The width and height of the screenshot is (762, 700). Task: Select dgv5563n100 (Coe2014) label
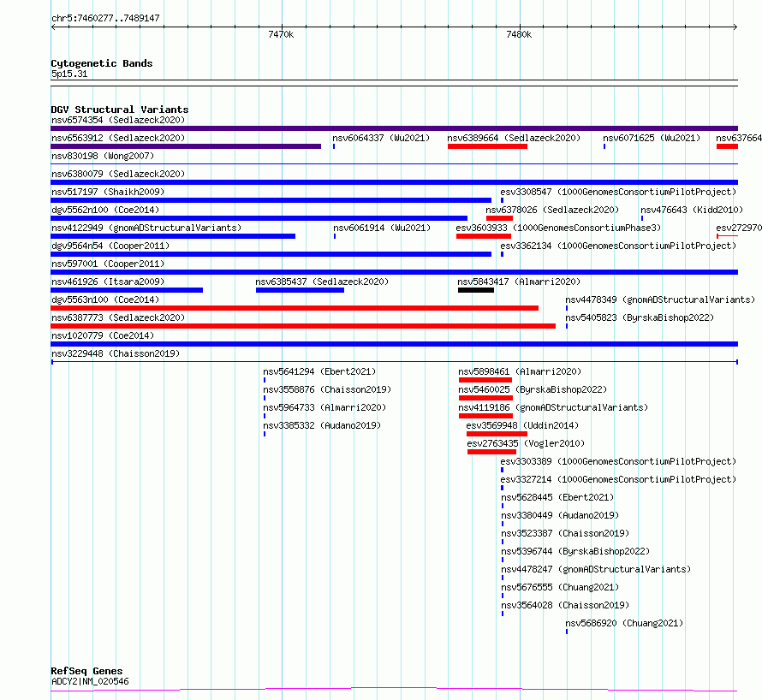pos(105,300)
